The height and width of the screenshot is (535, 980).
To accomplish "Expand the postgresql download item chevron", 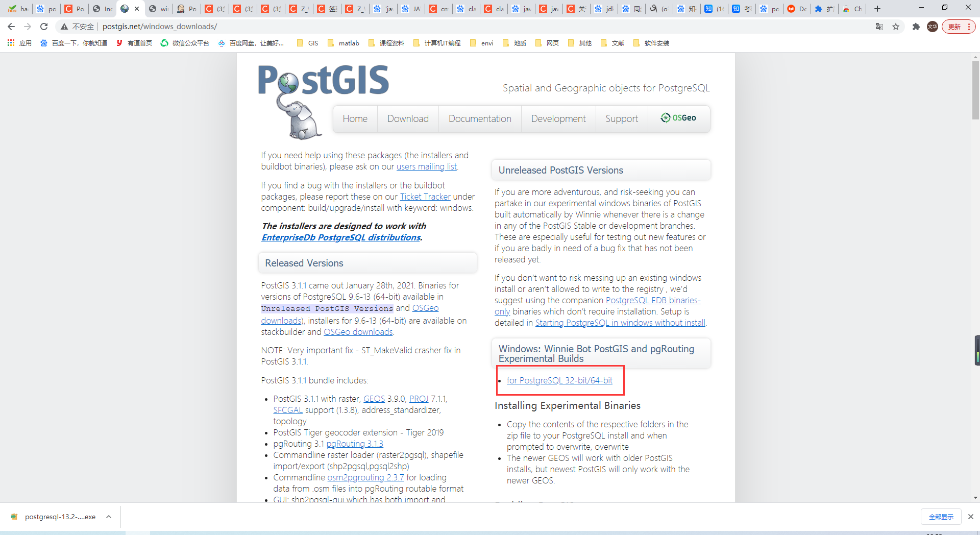I will (x=109, y=517).
